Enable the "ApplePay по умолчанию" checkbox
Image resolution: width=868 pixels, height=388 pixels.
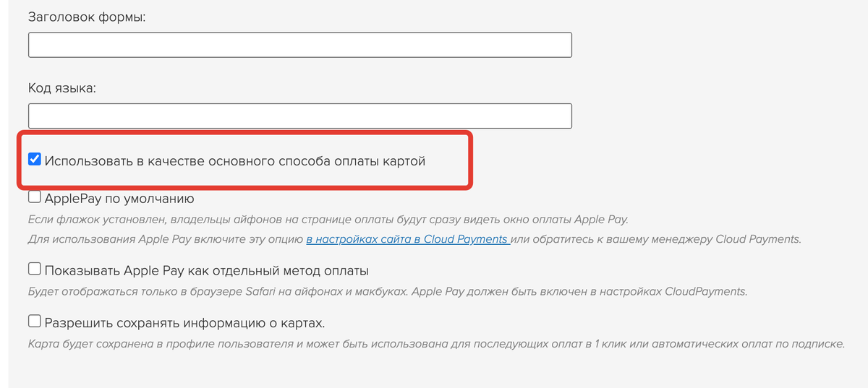(x=34, y=197)
